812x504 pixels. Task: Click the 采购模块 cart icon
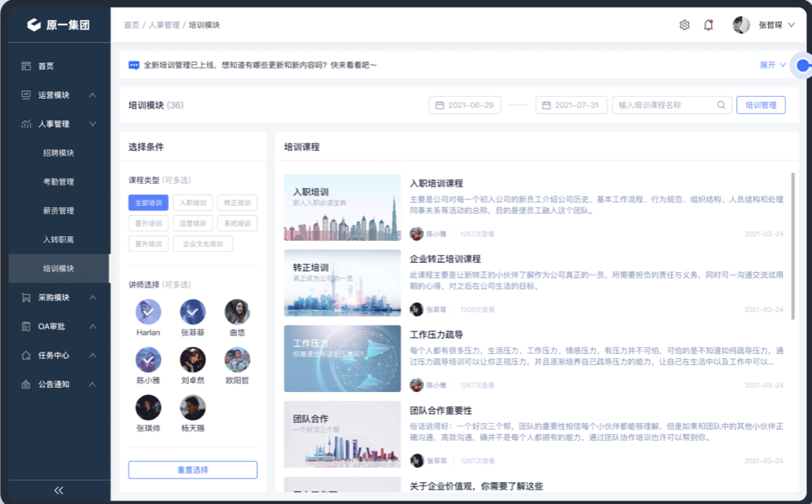(x=26, y=298)
